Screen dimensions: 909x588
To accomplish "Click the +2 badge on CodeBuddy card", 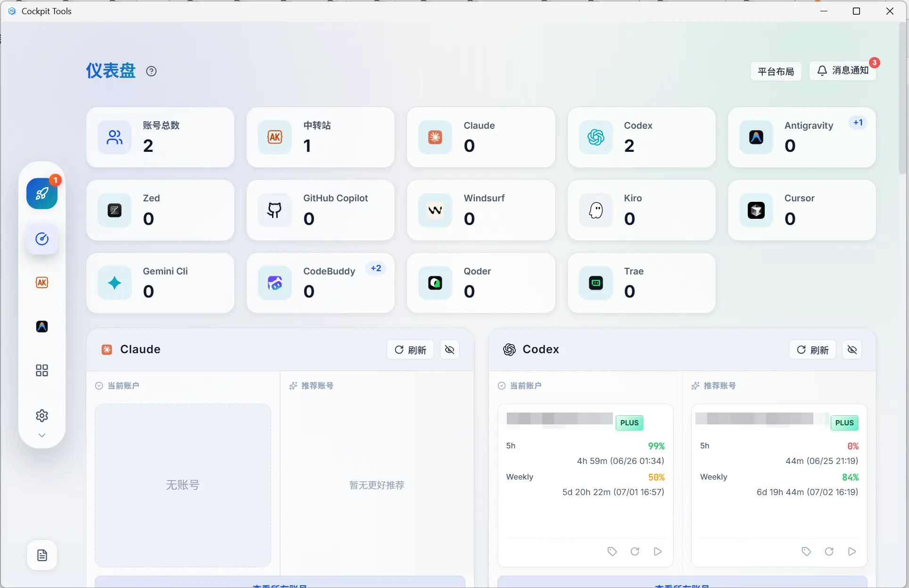I will pyautogui.click(x=376, y=268).
